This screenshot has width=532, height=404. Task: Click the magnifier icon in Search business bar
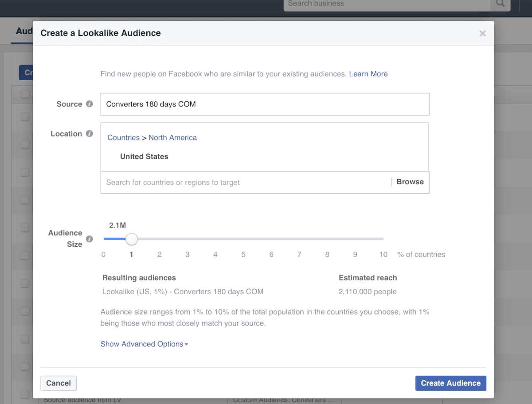coord(500,4)
